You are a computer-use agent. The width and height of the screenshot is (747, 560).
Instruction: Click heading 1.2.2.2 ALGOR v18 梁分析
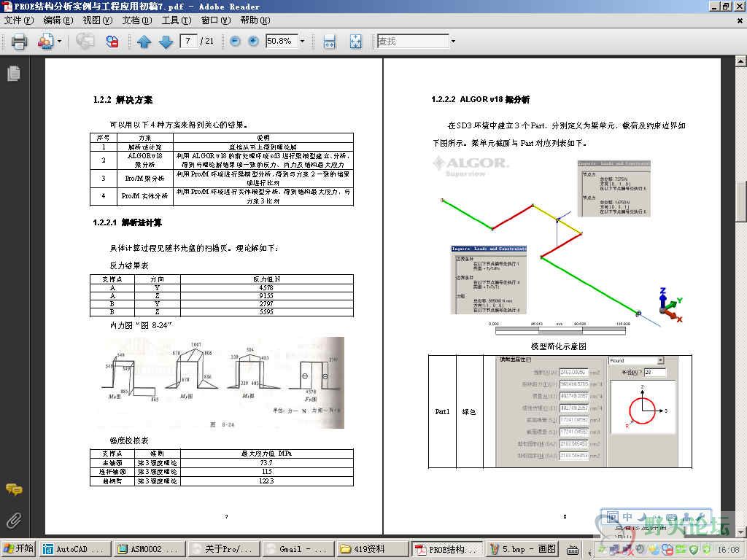point(480,99)
